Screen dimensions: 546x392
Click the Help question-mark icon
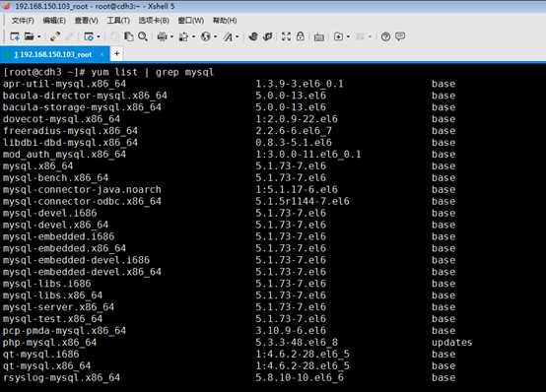(385, 36)
